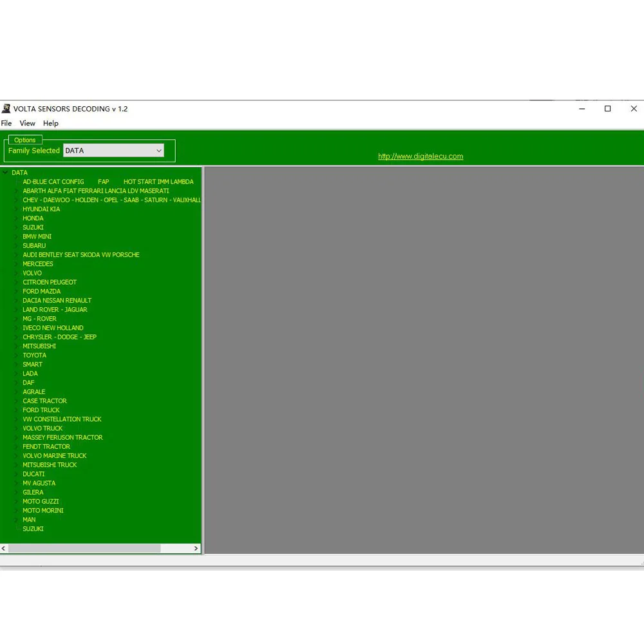The height and width of the screenshot is (644, 644).
Task: Expand the ABARTH ALFA FIAT FERRARI node
Action: point(17,191)
